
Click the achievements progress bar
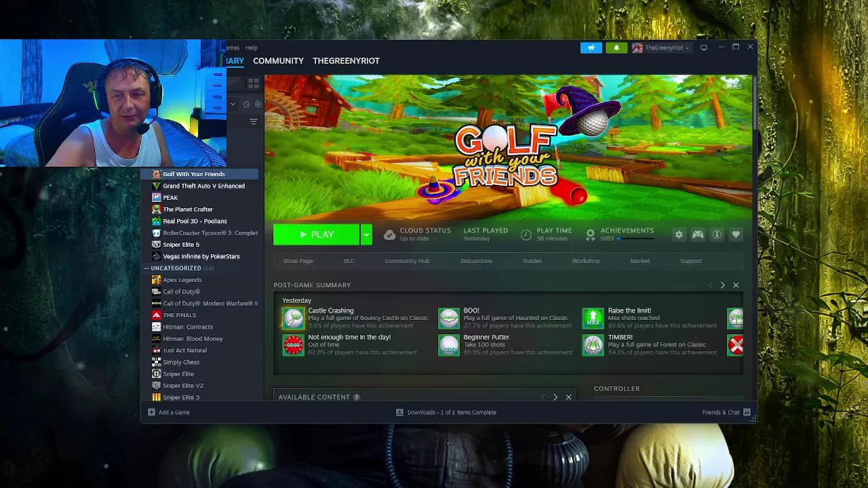[x=635, y=239]
